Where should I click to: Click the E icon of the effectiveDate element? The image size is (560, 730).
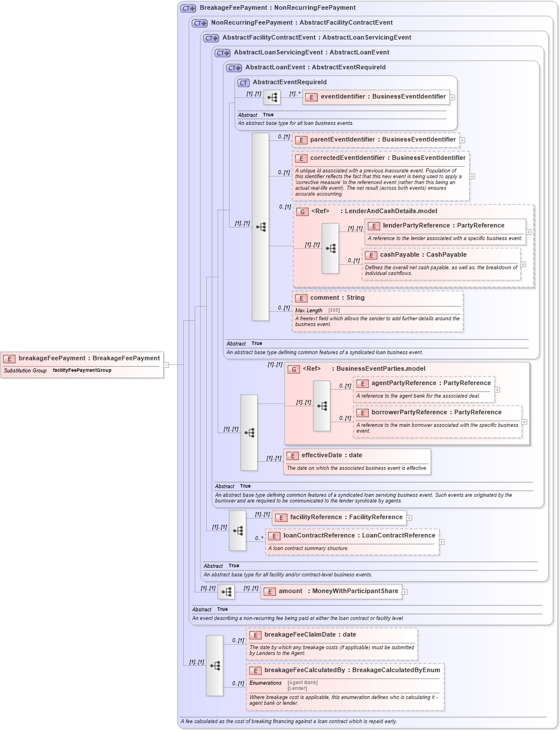click(293, 456)
